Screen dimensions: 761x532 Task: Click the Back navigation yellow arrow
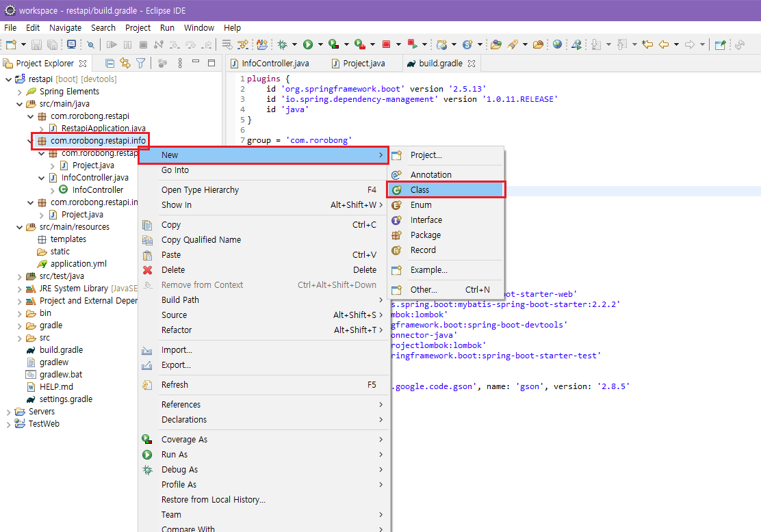coord(663,44)
